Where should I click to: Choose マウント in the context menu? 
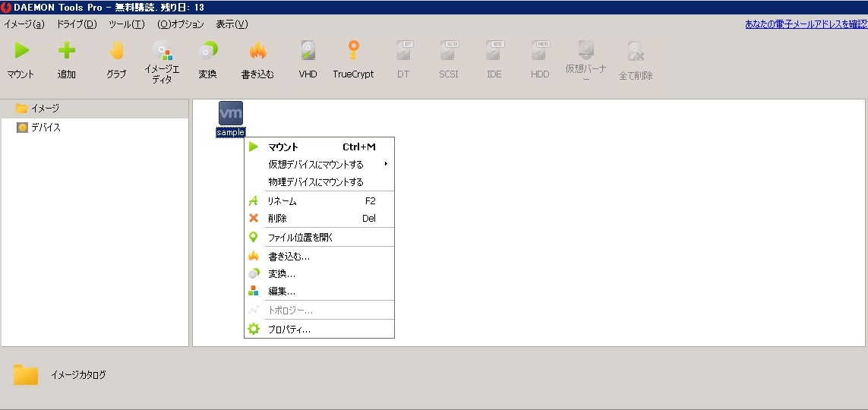(x=320, y=147)
